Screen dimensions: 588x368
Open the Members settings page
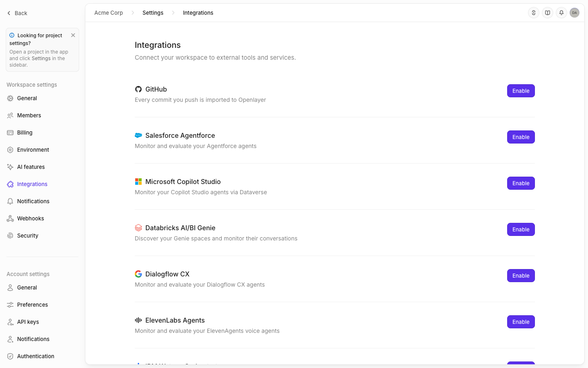point(42,115)
